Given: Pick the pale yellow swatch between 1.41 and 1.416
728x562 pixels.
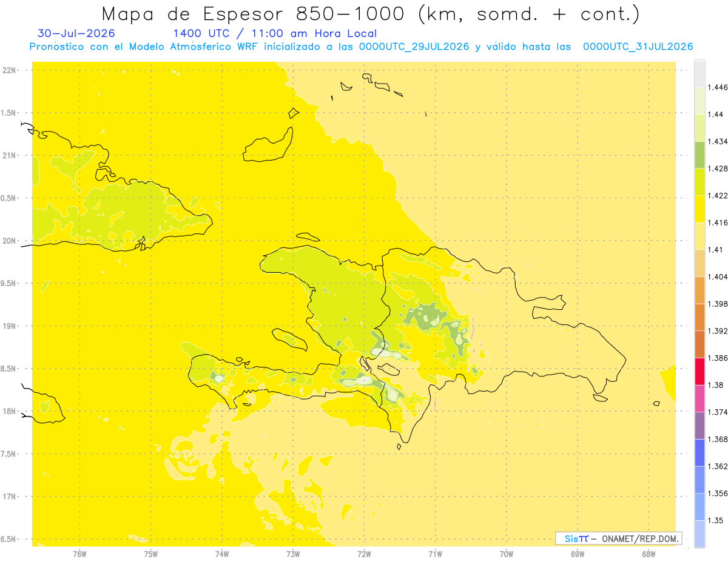Looking at the screenshot, I should point(699,236).
